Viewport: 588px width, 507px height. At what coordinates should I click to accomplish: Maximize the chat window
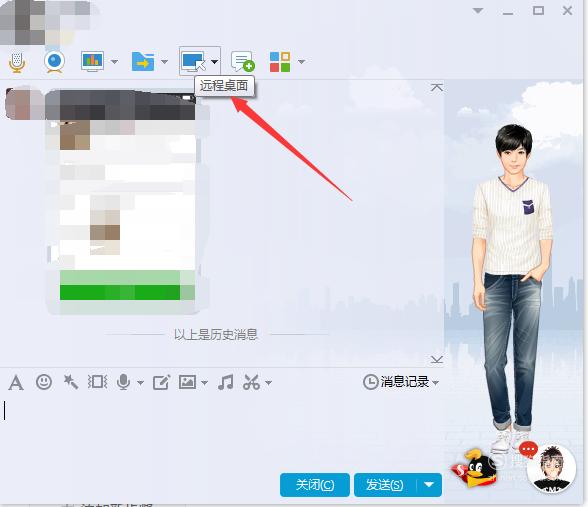point(538,10)
